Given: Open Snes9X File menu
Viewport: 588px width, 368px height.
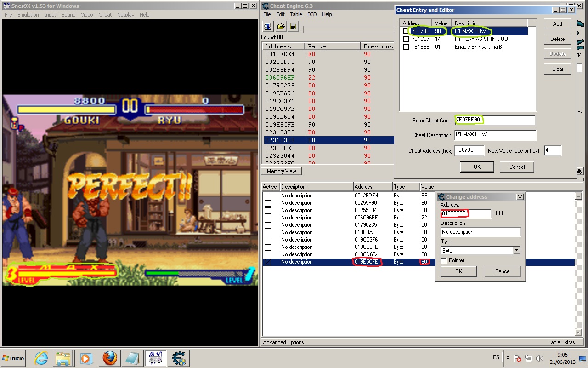Looking at the screenshot, I should (x=8, y=15).
